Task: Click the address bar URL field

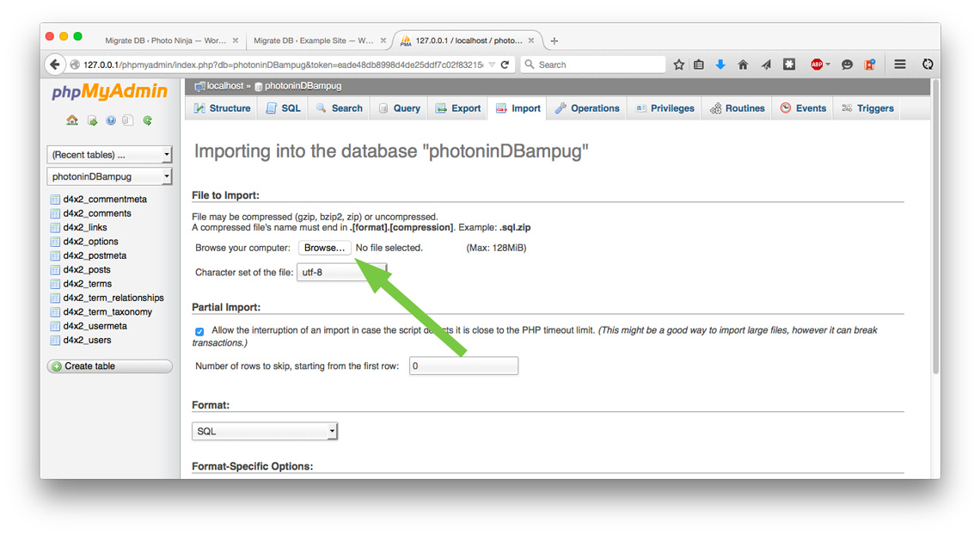Action: 281,65
